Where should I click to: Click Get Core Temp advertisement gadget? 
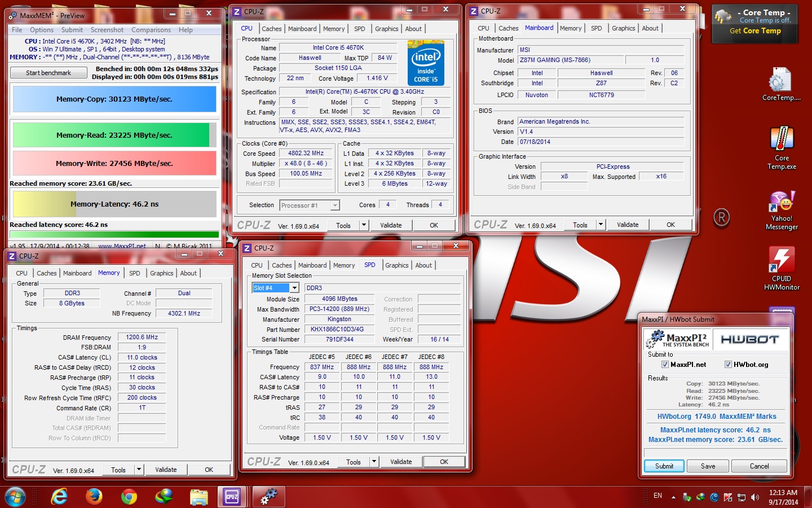point(755,24)
